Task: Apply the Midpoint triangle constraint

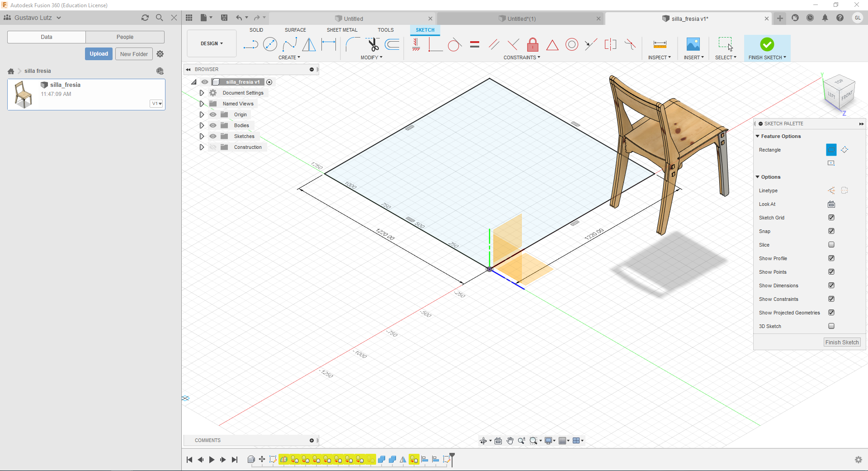Action: pos(552,45)
